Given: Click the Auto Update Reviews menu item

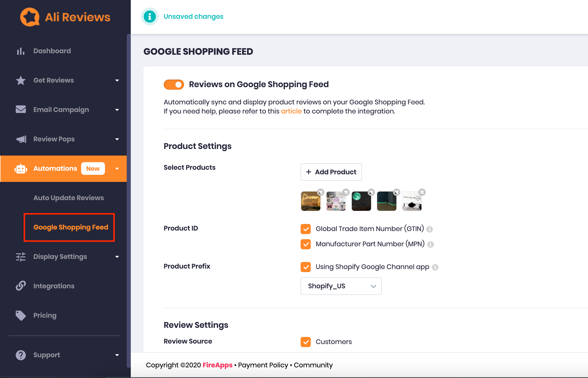Looking at the screenshot, I should tap(68, 198).
